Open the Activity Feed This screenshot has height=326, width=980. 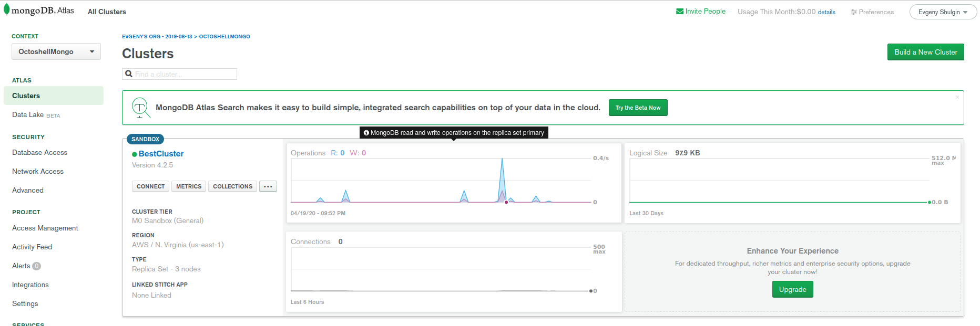click(32, 247)
